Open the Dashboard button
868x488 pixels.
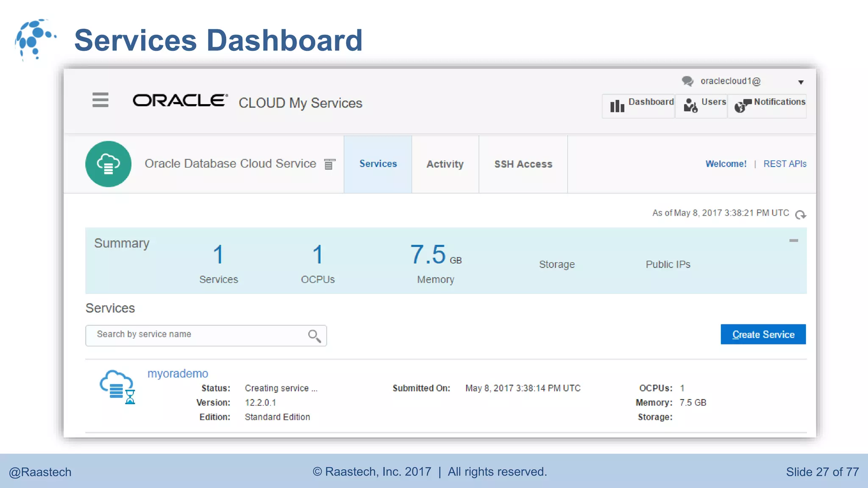click(x=639, y=106)
